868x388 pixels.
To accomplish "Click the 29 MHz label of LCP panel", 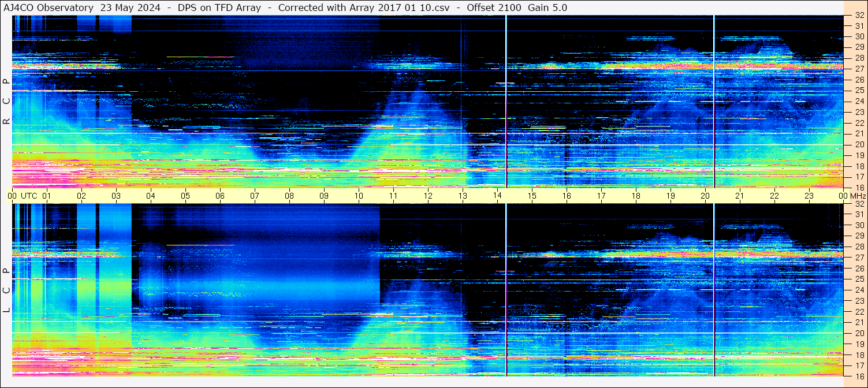I will point(859,236).
